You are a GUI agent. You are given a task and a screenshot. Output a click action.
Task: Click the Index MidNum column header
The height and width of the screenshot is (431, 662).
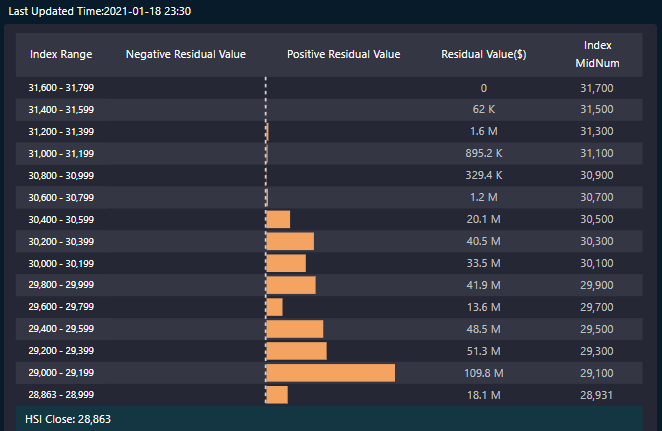pos(596,54)
